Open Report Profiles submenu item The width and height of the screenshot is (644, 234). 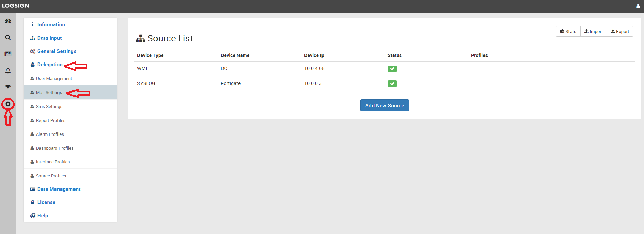(70, 120)
